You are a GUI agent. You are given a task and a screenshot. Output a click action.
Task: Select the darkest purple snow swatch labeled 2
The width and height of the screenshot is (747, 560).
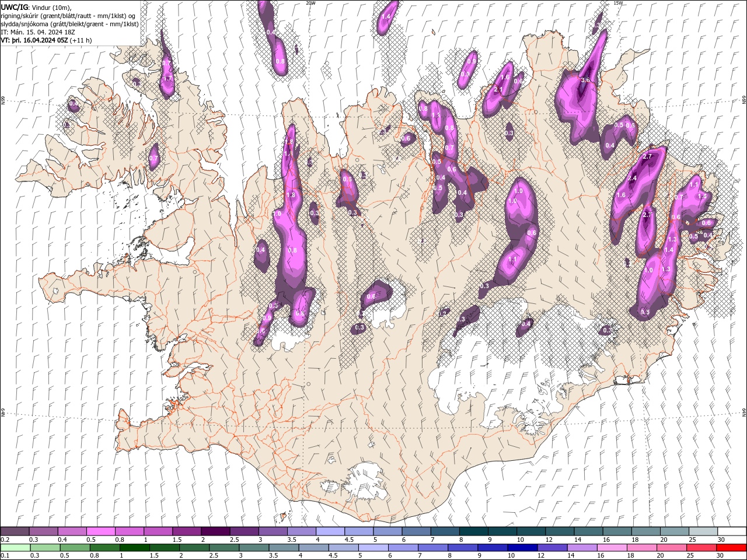click(215, 531)
